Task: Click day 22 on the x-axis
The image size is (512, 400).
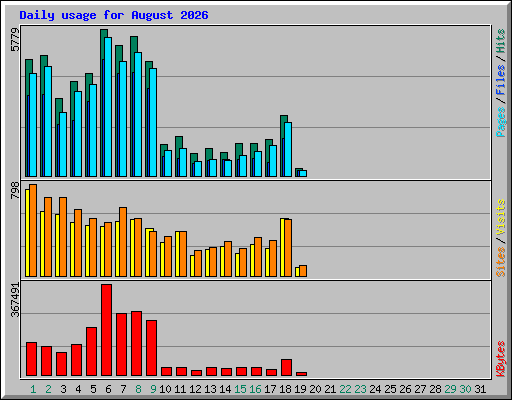Action: coord(345,389)
